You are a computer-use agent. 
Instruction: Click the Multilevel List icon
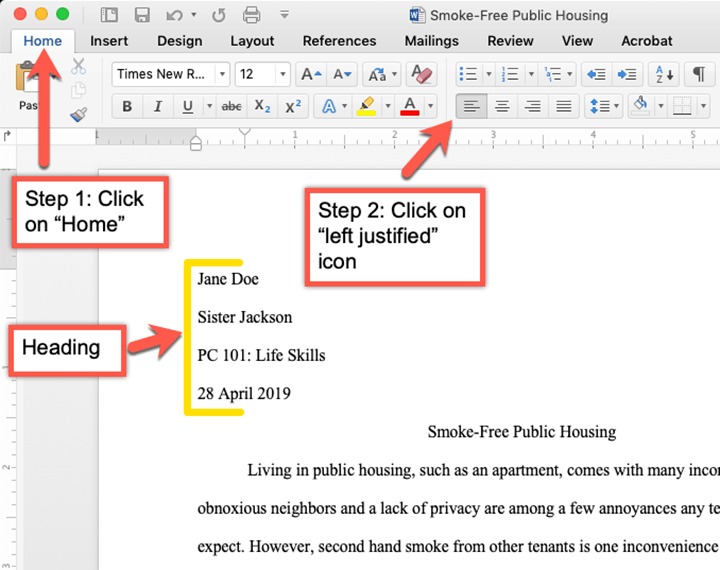point(553,74)
